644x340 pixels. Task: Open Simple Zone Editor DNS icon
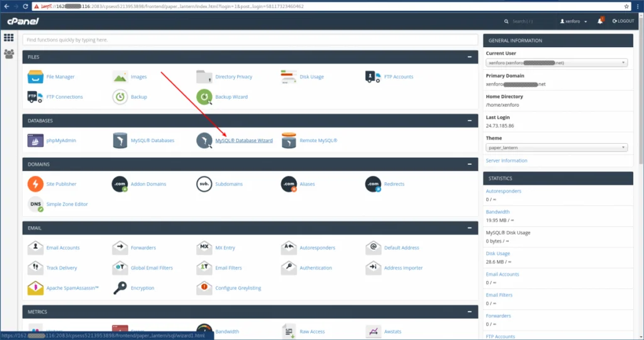[x=35, y=204]
